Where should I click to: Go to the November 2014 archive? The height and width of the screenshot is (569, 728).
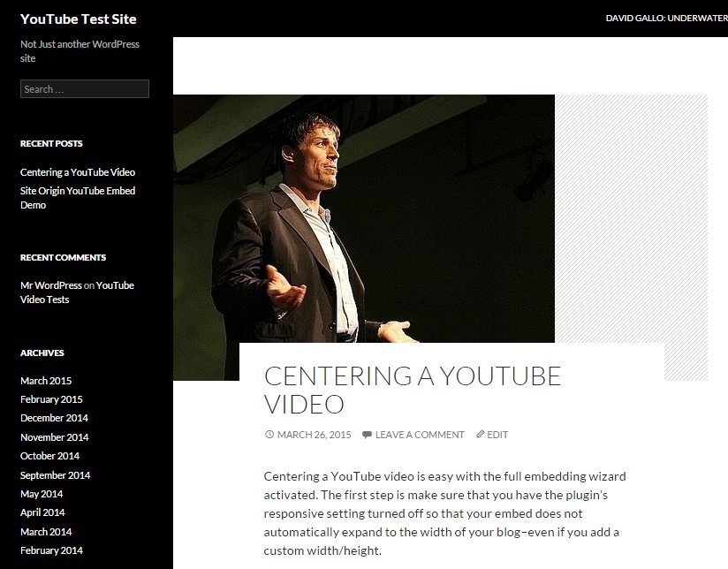[x=54, y=437]
